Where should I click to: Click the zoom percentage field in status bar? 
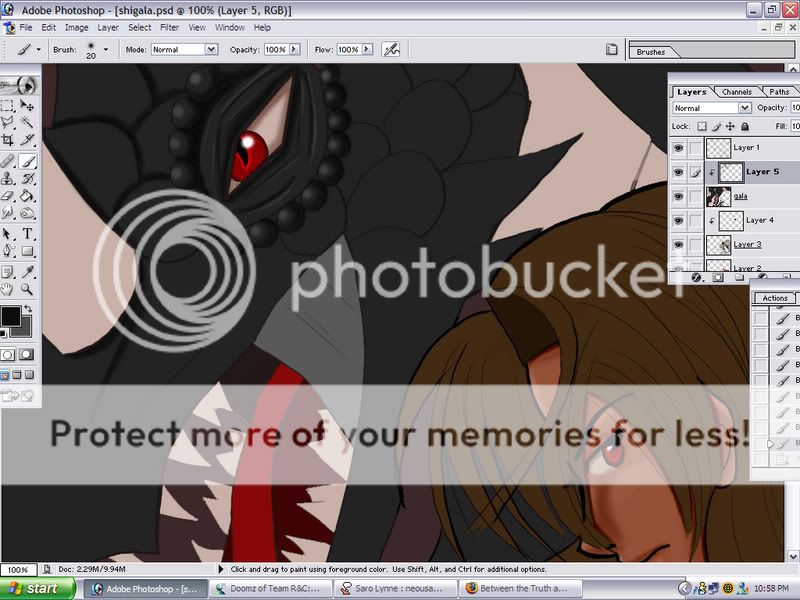click(x=18, y=569)
